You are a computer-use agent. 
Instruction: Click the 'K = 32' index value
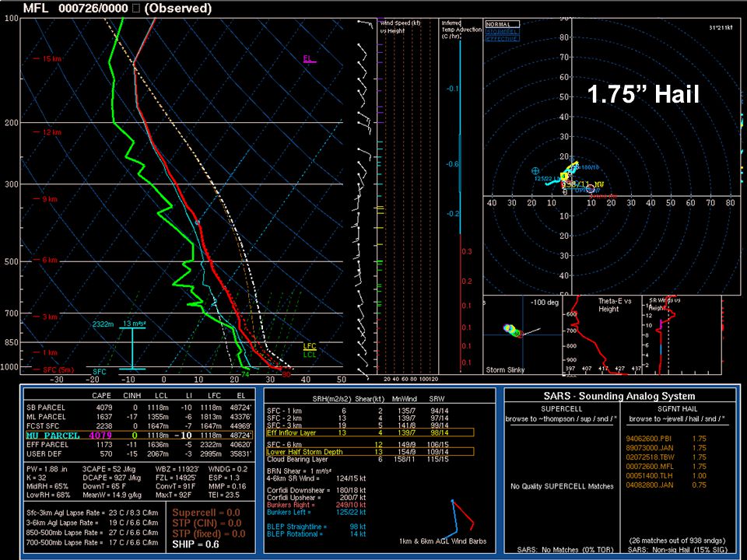click(x=37, y=478)
